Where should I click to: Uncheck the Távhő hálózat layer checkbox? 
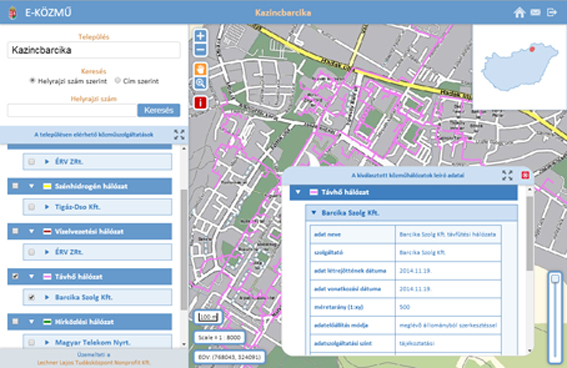pyautogui.click(x=15, y=276)
